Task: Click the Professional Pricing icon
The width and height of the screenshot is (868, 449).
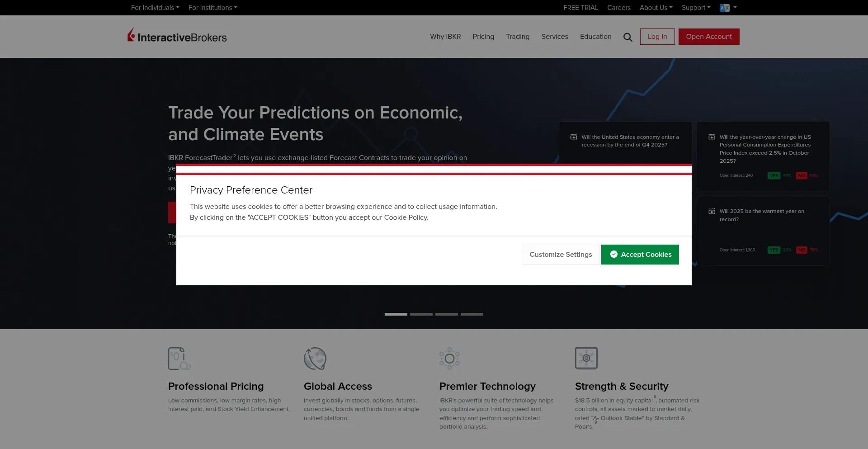Action: pos(179,359)
